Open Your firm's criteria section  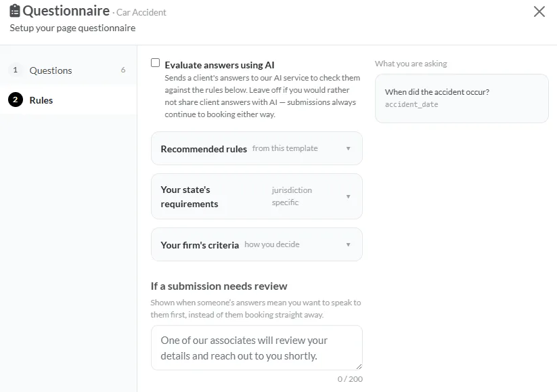(x=257, y=244)
